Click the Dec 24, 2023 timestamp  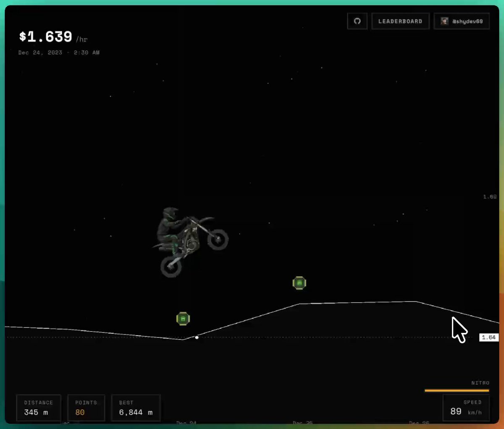[59, 52]
